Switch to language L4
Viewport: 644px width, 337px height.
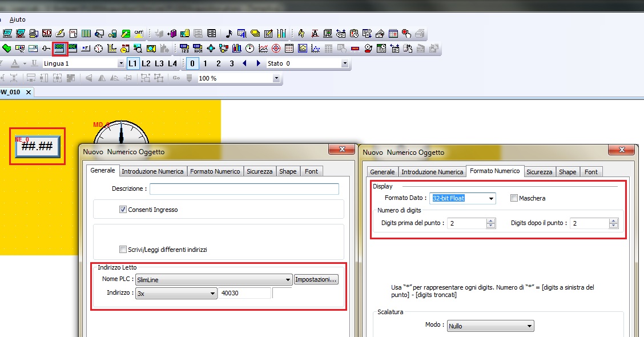pos(172,63)
